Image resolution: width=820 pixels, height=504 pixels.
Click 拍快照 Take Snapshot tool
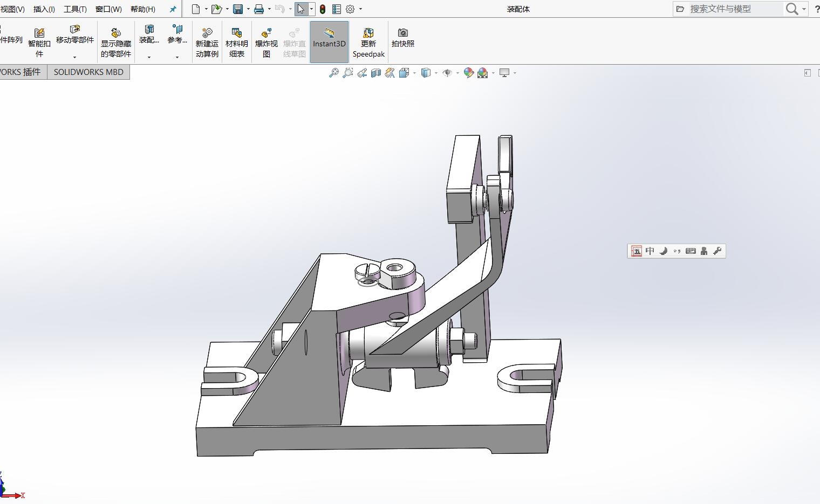click(x=403, y=38)
